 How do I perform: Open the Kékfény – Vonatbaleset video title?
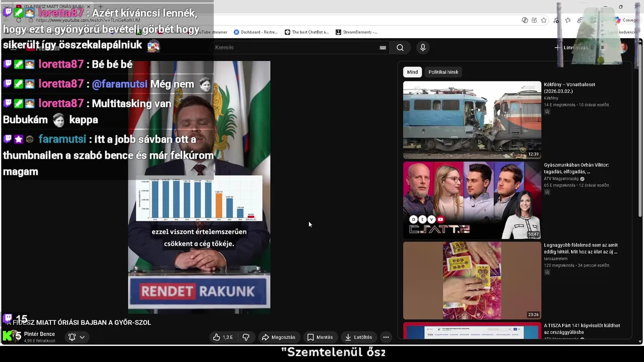pyautogui.click(x=570, y=87)
